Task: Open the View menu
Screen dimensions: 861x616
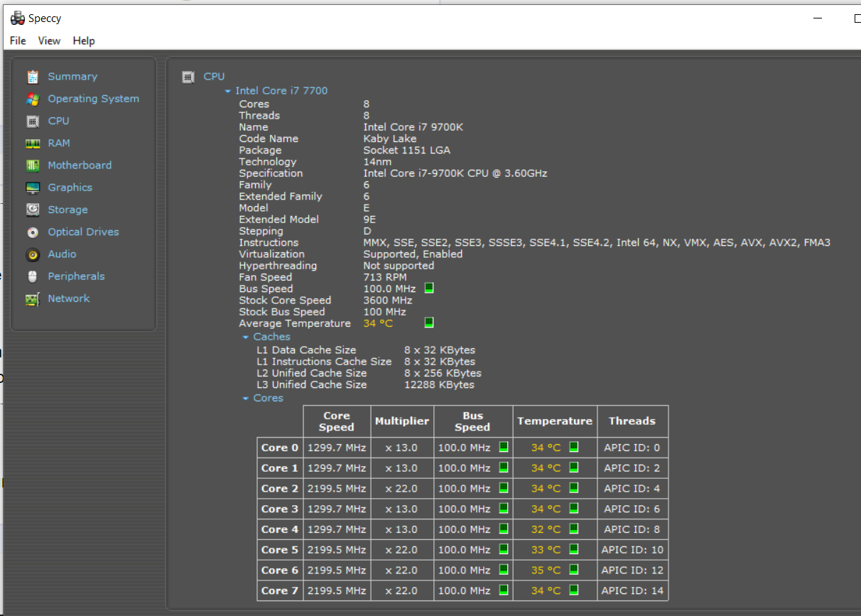Action: (49, 40)
